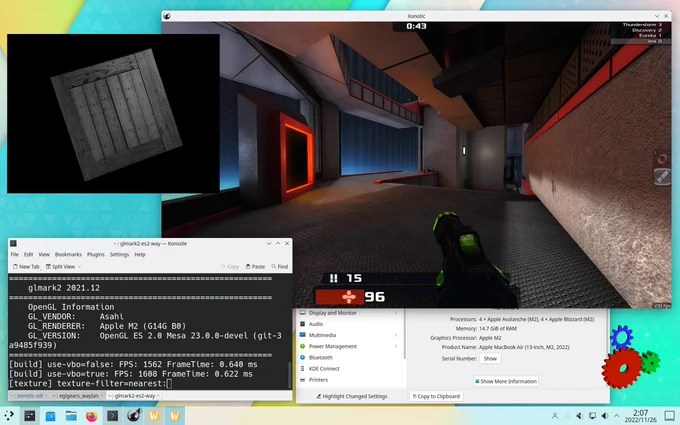Launch Firefox from the taskbar
The width and height of the screenshot is (680, 425).
(x=92, y=416)
